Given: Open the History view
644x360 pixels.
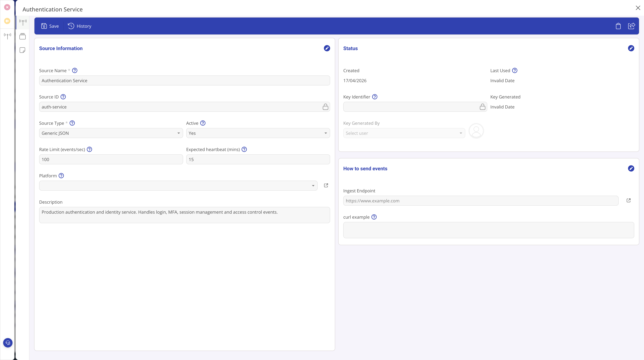Looking at the screenshot, I should pyautogui.click(x=80, y=26).
